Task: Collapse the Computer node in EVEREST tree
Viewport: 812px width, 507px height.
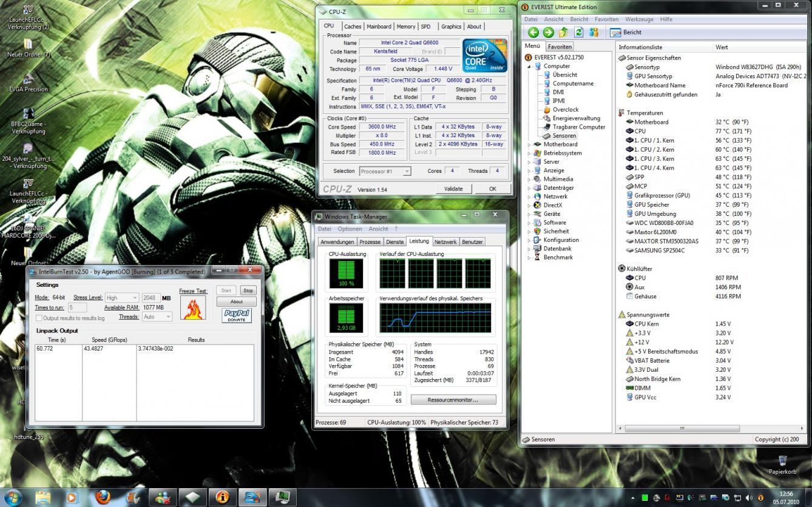Action: click(529, 66)
